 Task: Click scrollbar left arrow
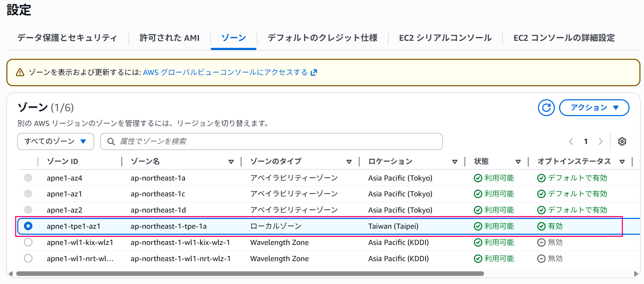tap(11, 273)
